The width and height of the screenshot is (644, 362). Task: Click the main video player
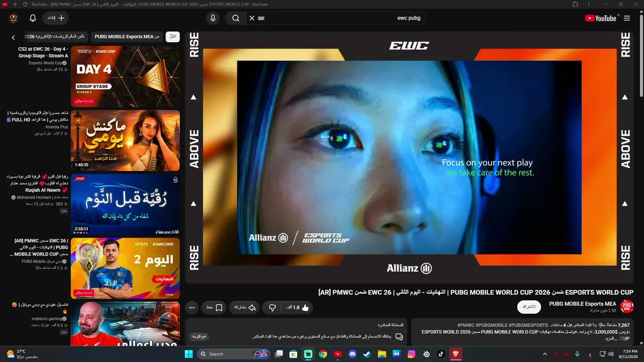point(409,157)
